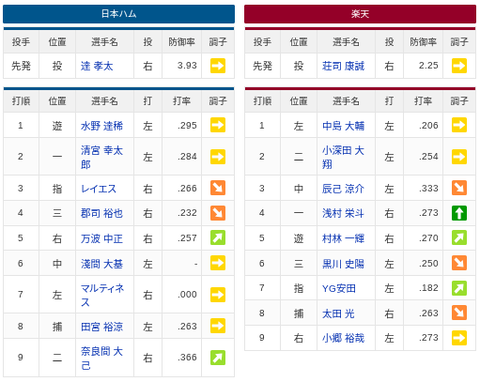Click the 日本ハム team header bar
This screenshot has height=382, width=480.
tap(119, 14)
